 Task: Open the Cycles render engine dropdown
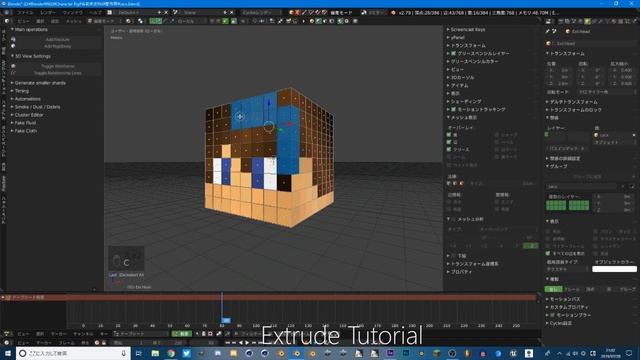260,12
